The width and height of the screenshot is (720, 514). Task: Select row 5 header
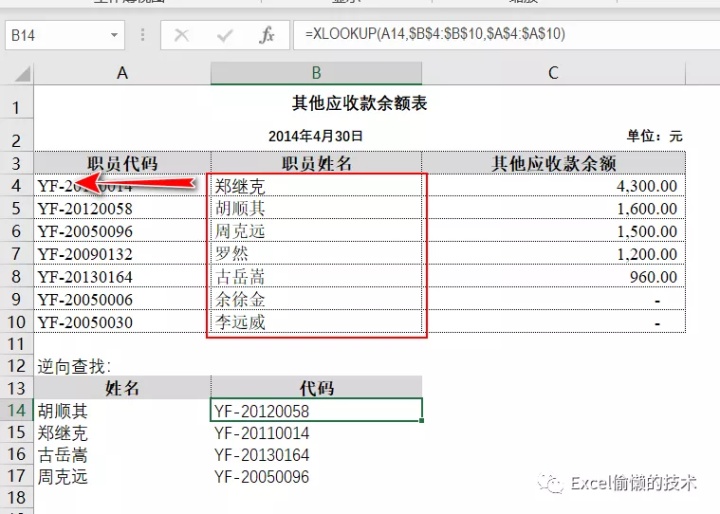[x=17, y=208]
